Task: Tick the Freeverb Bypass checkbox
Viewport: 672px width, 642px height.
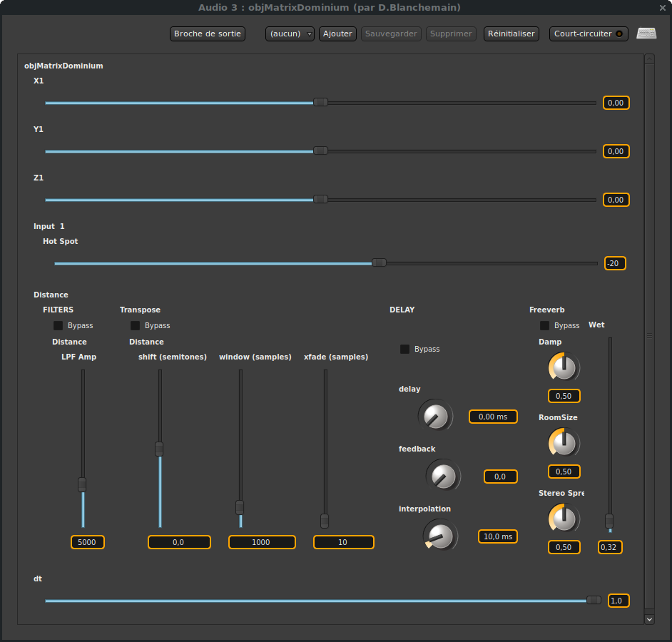Action: coord(545,325)
